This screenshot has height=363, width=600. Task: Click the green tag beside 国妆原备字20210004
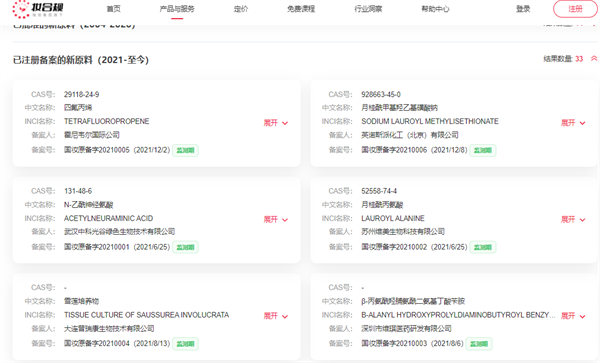pos(185,344)
